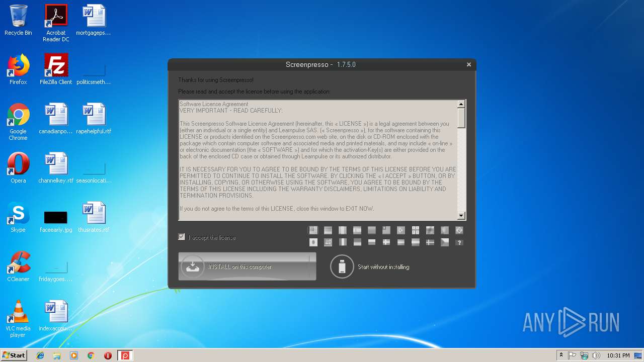Select the rapehelpful.rtf file icon
This screenshot has height=362, width=644.
[x=94, y=119]
